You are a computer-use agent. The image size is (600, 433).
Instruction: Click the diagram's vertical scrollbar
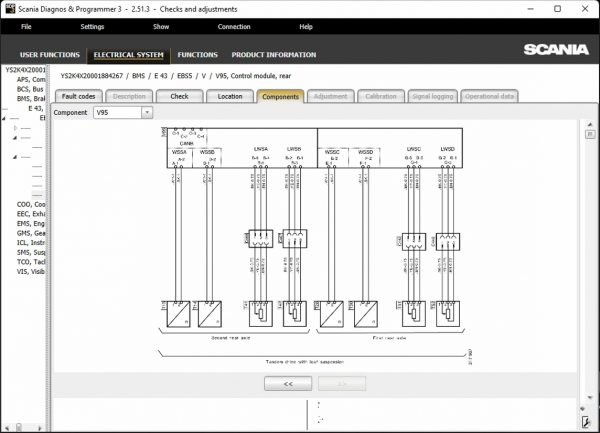585,250
